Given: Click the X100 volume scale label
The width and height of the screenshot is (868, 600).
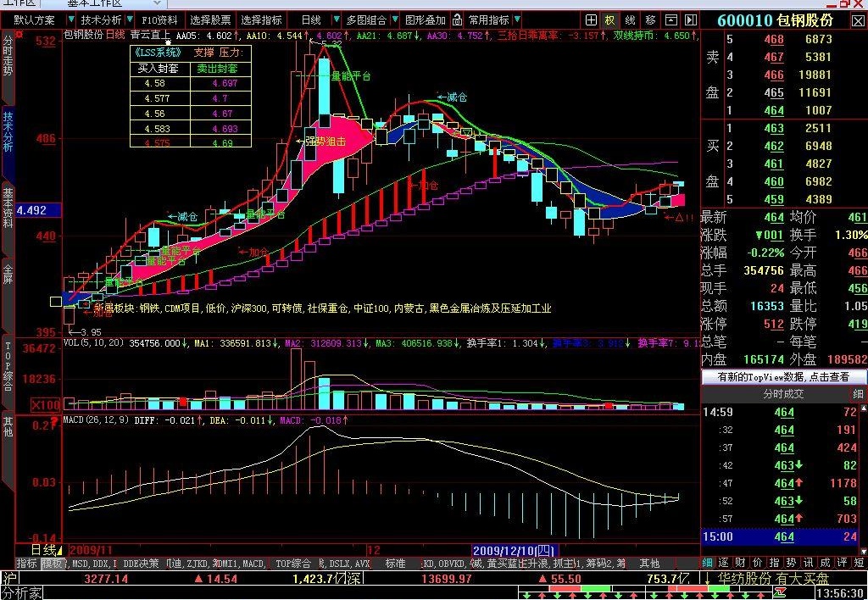Looking at the screenshot, I should [46, 404].
